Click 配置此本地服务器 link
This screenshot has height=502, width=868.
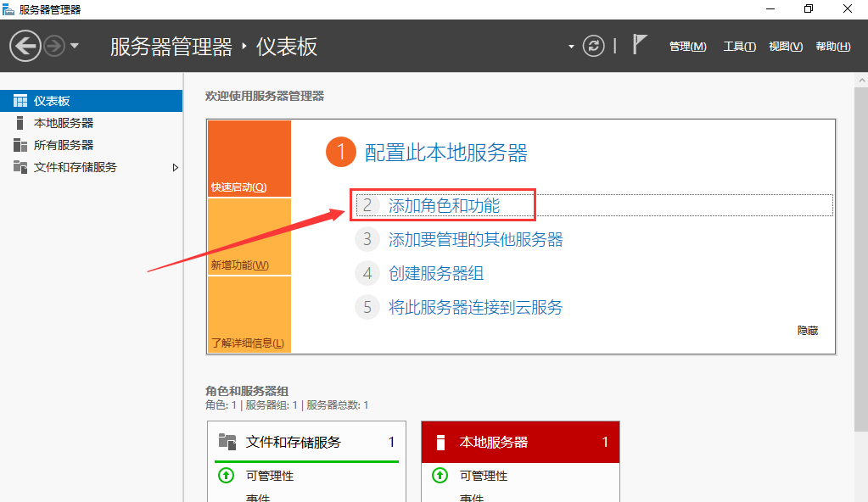click(445, 153)
